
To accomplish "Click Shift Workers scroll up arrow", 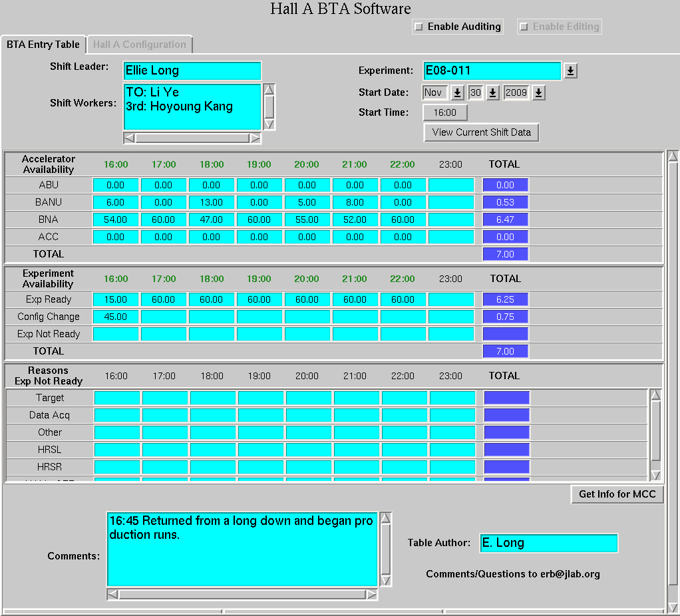I will [269, 90].
